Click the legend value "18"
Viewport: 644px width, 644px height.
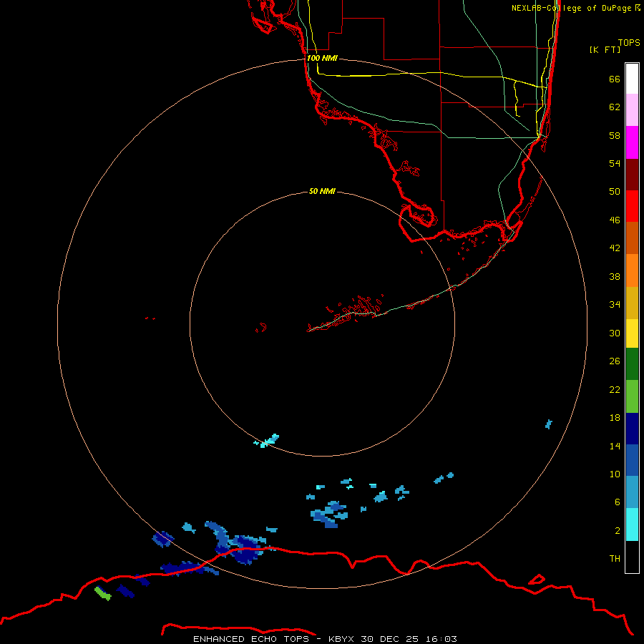615,418
